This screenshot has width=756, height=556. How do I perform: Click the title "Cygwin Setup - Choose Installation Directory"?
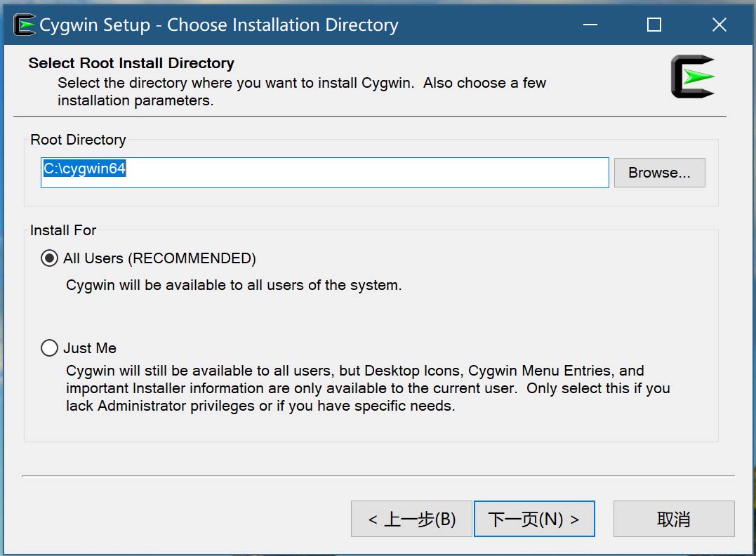[x=219, y=25]
